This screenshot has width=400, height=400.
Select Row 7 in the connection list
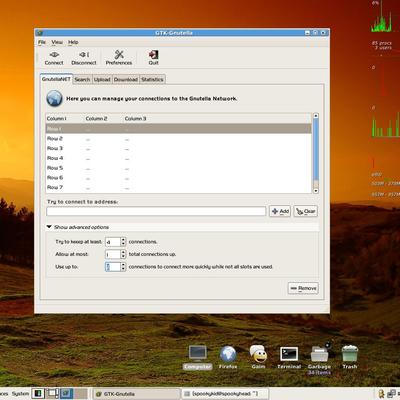[179, 187]
